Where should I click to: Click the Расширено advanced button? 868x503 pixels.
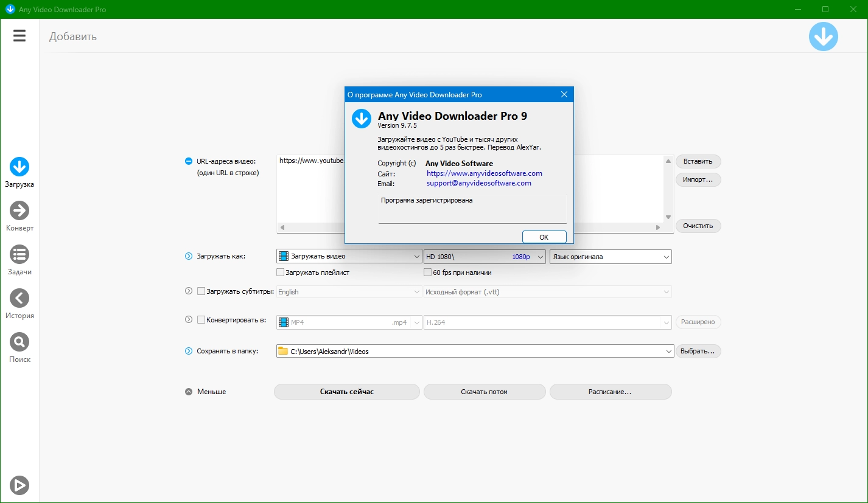tap(698, 322)
